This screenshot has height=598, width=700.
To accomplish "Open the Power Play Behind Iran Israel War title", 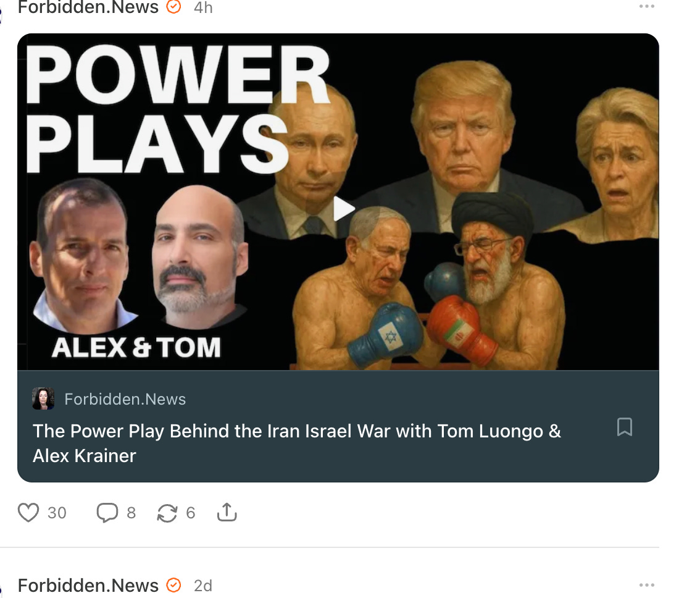I will (297, 444).
